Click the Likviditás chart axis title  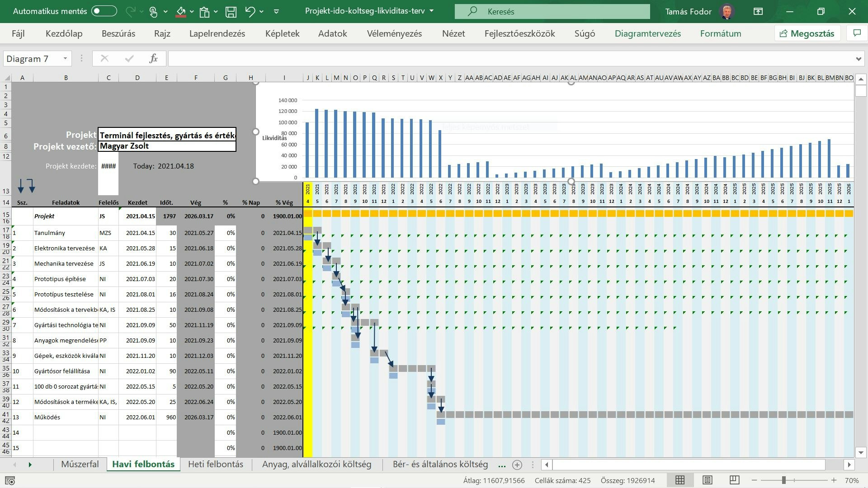pyautogui.click(x=274, y=138)
